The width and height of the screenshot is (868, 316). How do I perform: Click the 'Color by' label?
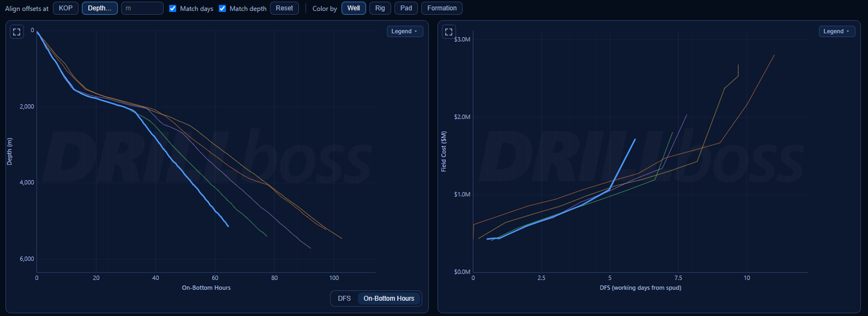[x=324, y=9]
